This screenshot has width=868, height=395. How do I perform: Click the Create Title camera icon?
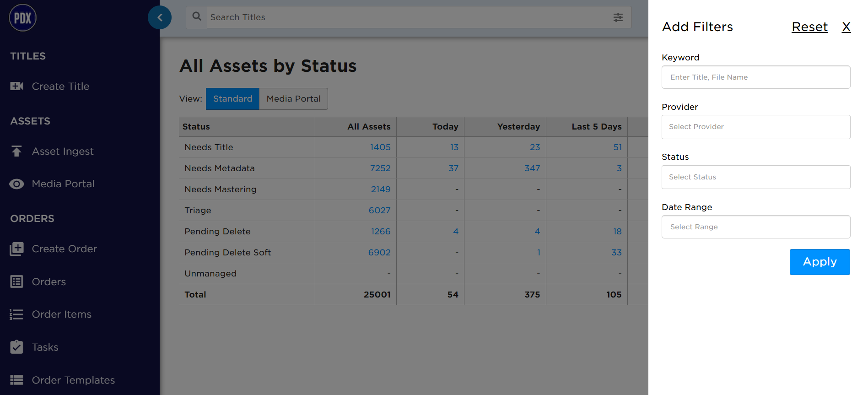point(17,86)
